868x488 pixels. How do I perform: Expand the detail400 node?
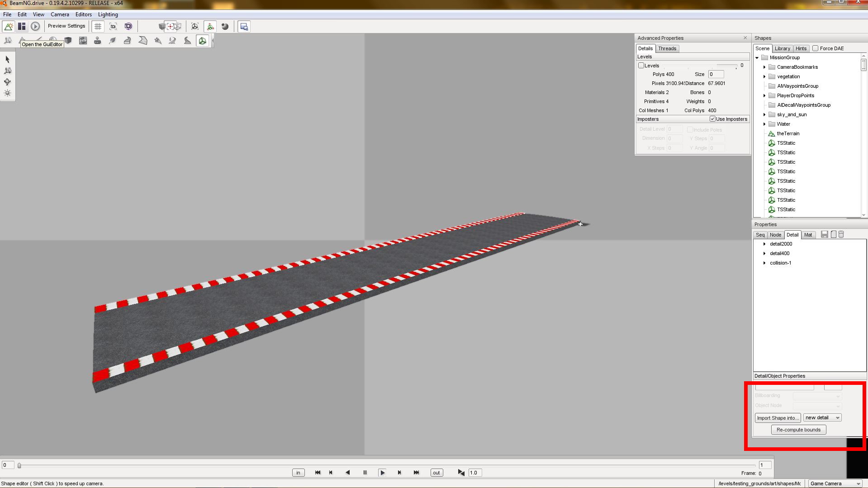pyautogui.click(x=764, y=254)
